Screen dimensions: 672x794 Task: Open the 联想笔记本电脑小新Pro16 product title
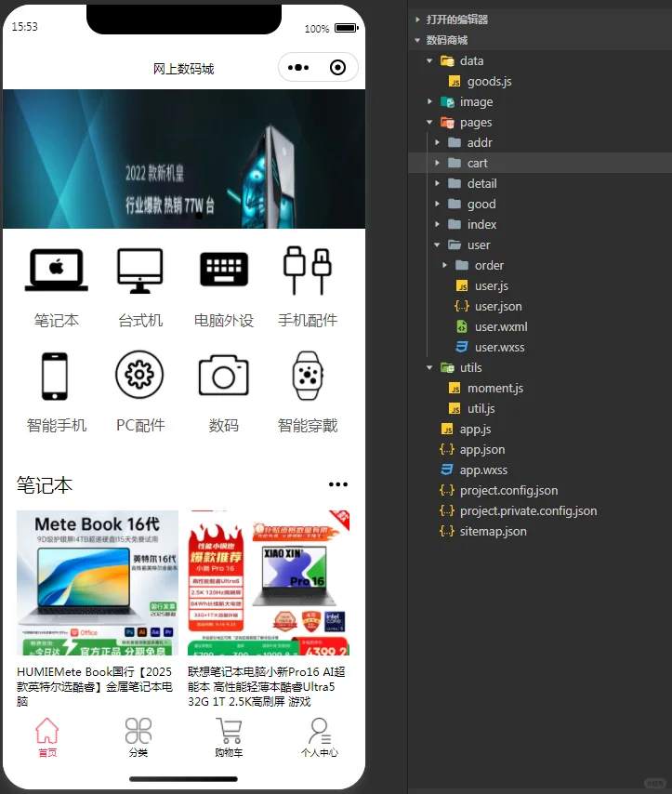pyautogui.click(x=267, y=687)
